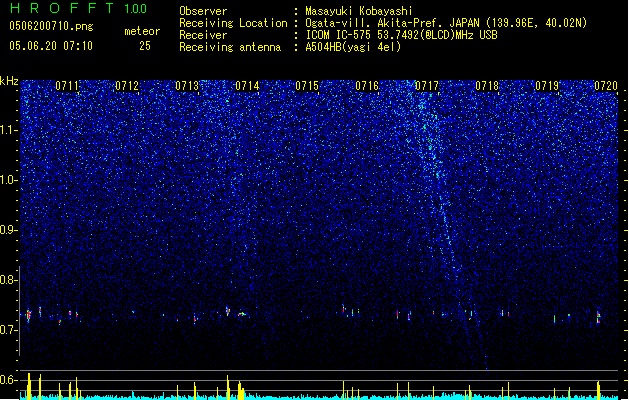Click the HROFFT 1.0.0 title text
Screen dimensions: 629x400
(x=78, y=8)
